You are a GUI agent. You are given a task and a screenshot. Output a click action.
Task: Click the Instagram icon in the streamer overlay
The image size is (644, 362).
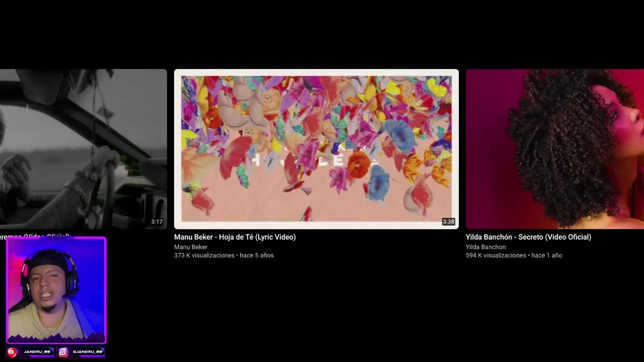point(63,352)
